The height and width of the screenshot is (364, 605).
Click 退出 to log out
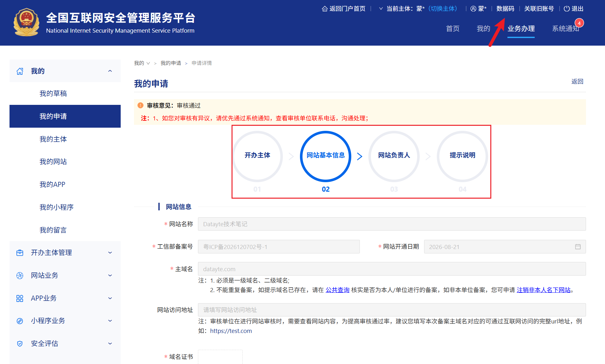[577, 9]
